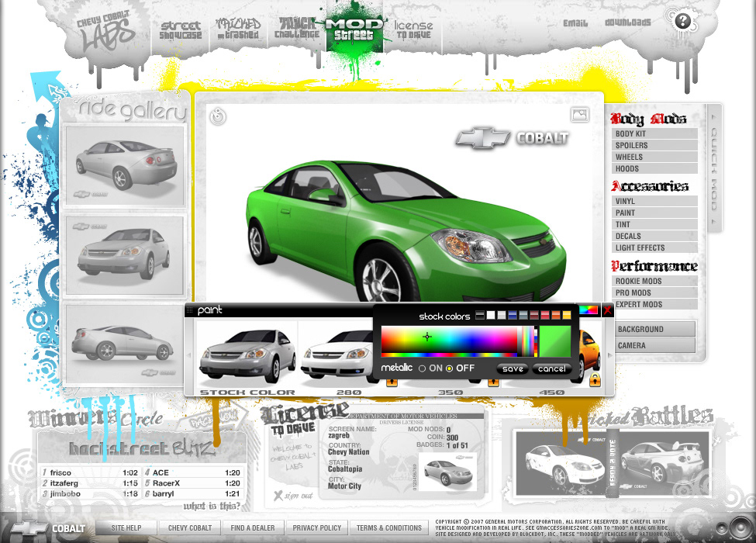Open front-view ride gallery thumbnail
The width and height of the screenshot is (756, 543).
125,255
